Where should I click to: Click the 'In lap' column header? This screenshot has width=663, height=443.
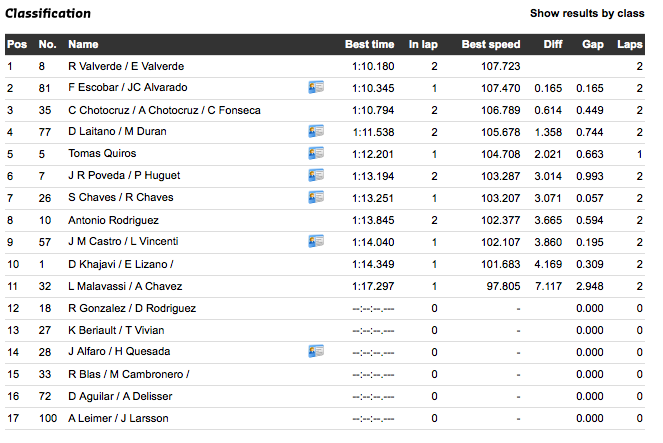coord(423,44)
